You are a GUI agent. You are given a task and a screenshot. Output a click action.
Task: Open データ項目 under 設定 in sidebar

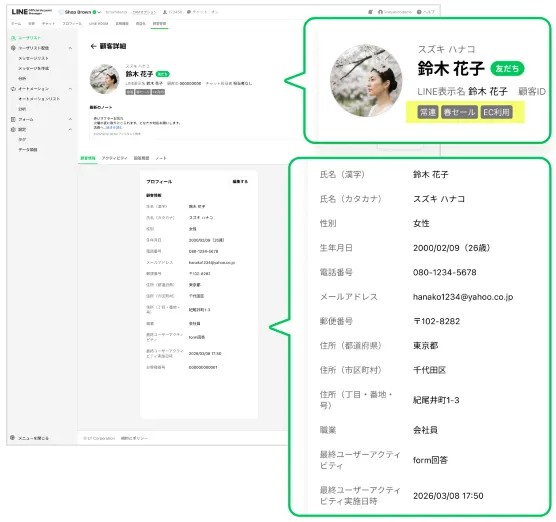(28, 150)
